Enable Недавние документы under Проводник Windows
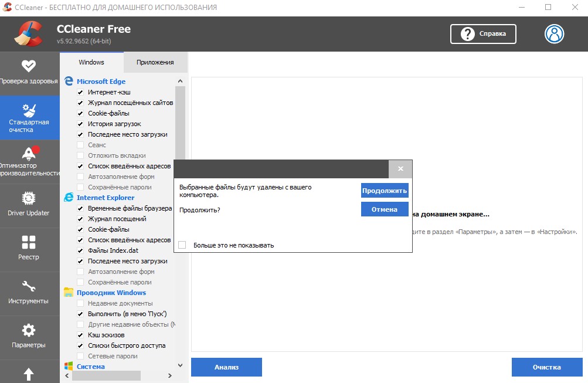The image size is (588, 383). coord(80,303)
